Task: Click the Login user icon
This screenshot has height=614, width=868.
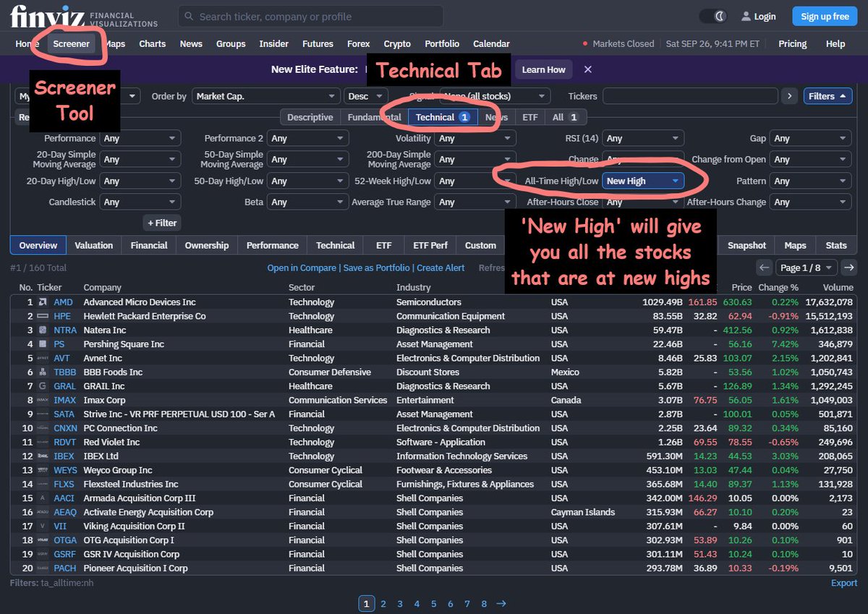Action: tap(746, 17)
